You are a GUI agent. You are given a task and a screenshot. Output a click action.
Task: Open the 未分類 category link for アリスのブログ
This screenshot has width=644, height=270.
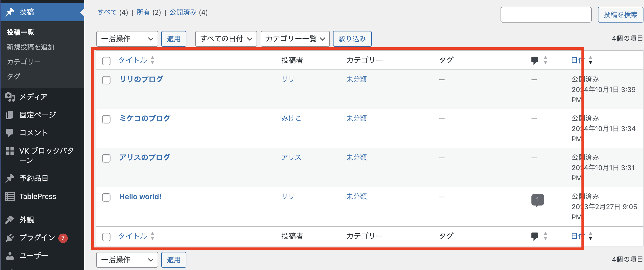pyautogui.click(x=357, y=157)
